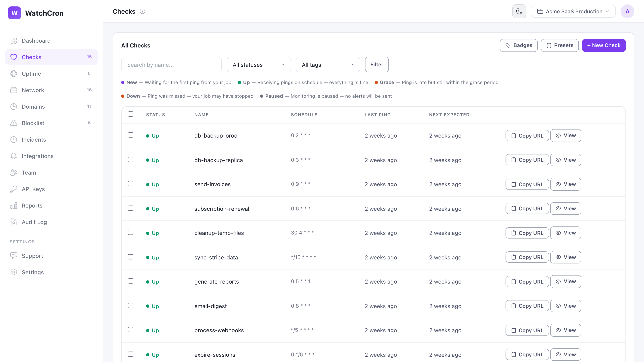Screen dimensions: 644x362
Task: Copy URL for subscription-renewal check
Action: pyautogui.click(x=527, y=209)
